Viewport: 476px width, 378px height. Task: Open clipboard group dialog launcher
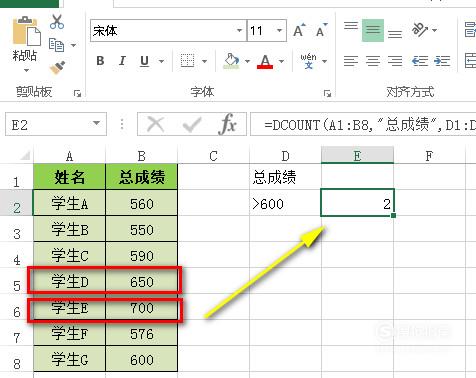click(77, 94)
